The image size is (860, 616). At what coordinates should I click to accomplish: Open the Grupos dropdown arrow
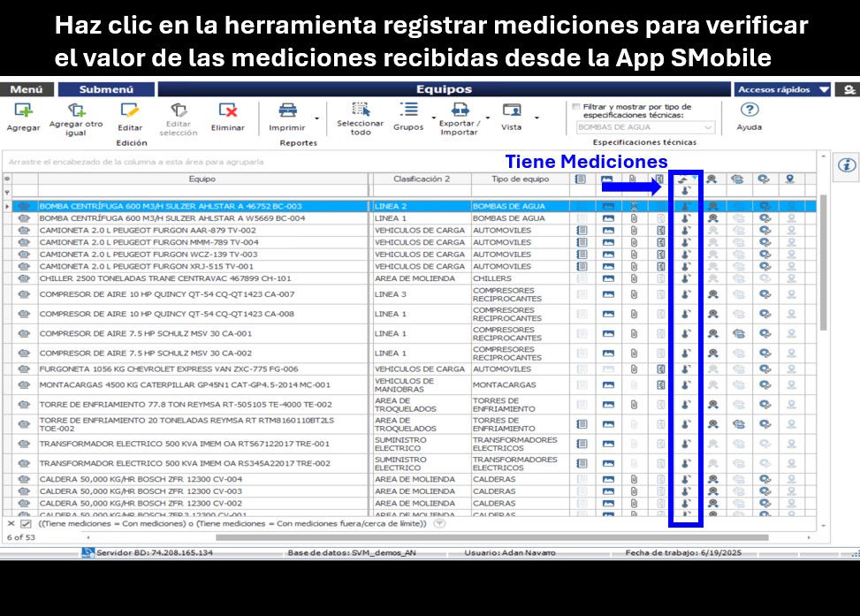coord(433,118)
